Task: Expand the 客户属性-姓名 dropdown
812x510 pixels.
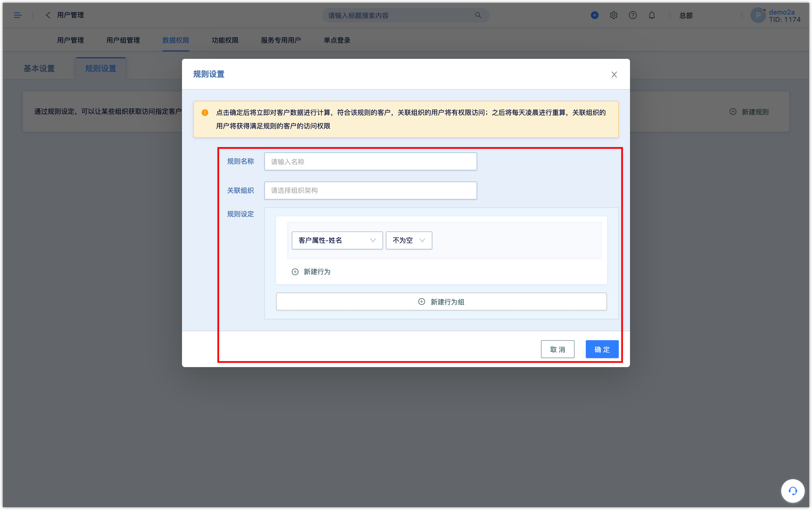Action: tap(337, 240)
